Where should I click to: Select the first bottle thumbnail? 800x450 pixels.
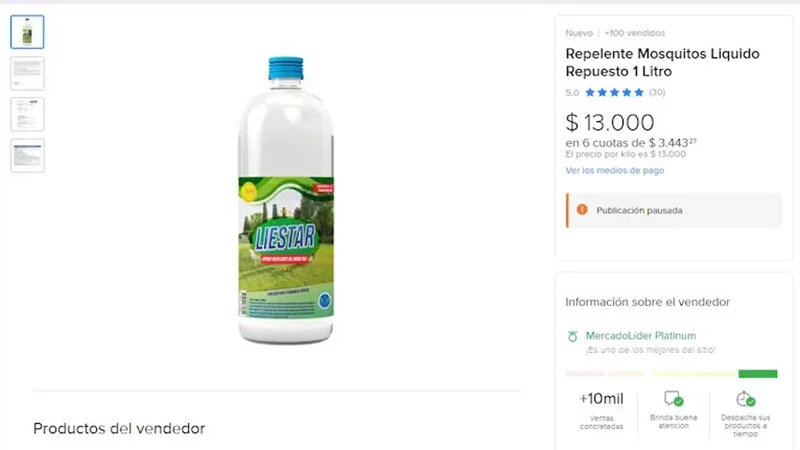pyautogui.click(x=27, y=32)
